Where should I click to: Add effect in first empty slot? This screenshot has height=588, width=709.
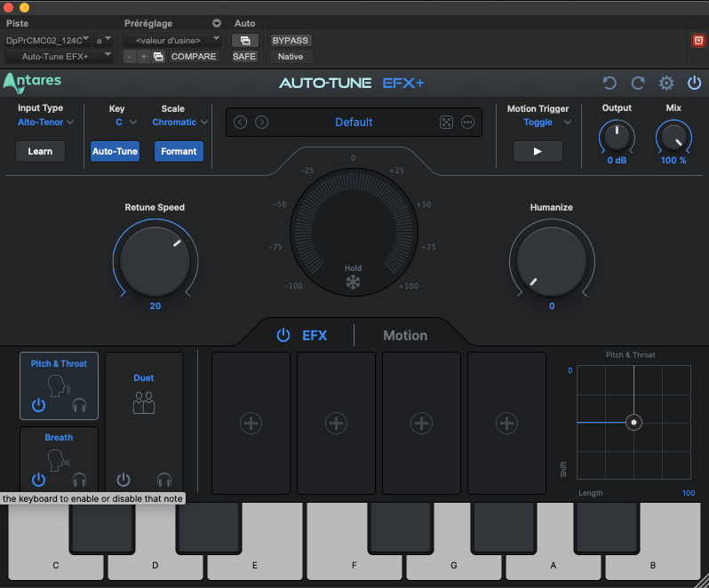pyautogui.click(x=251, y=423)
